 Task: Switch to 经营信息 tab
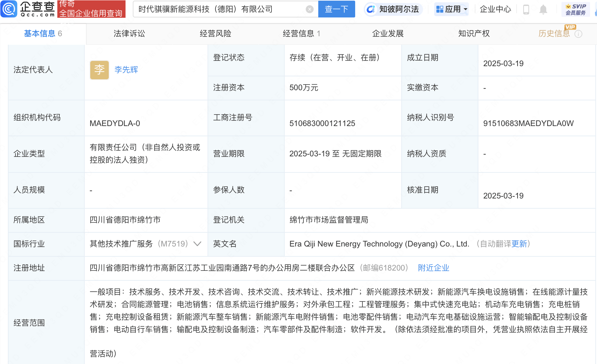[301, 34]
